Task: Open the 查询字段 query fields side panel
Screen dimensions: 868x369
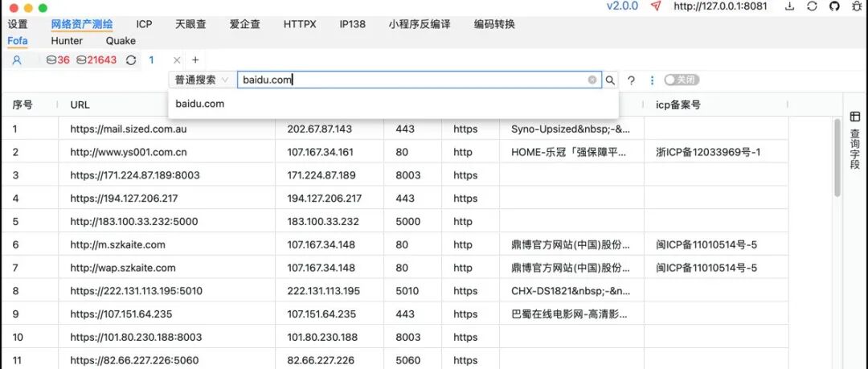Action: click(x=854, y=141)
